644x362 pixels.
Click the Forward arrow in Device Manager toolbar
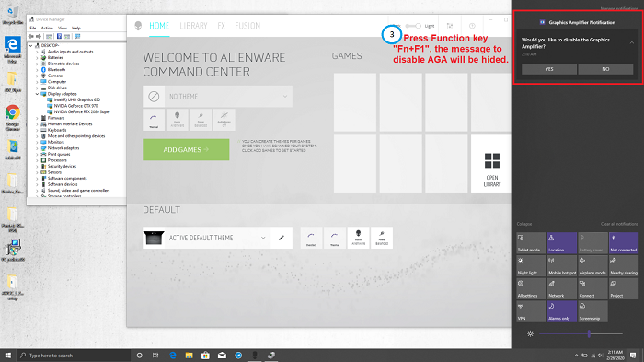[39, 36]
